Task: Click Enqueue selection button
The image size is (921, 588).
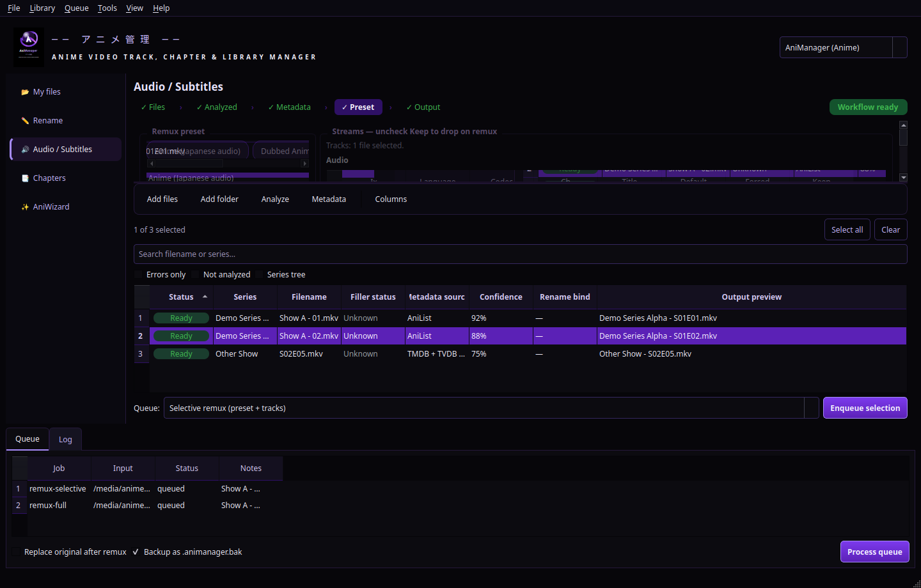Action: tap(865, 408)
